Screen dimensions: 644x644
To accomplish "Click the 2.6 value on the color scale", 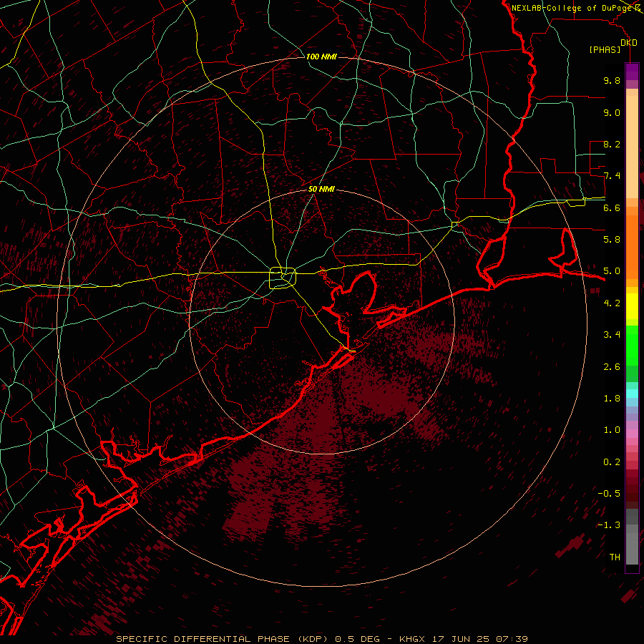I will coord(612,367).
